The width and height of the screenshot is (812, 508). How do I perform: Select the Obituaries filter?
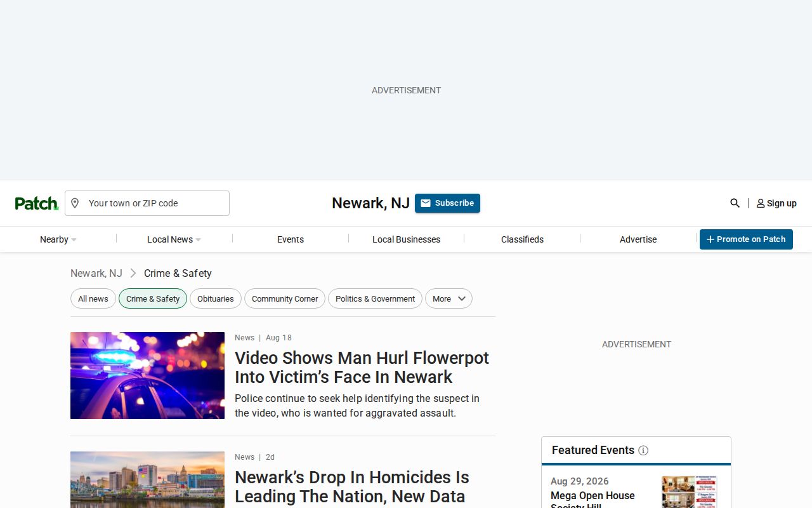(216, 298)
